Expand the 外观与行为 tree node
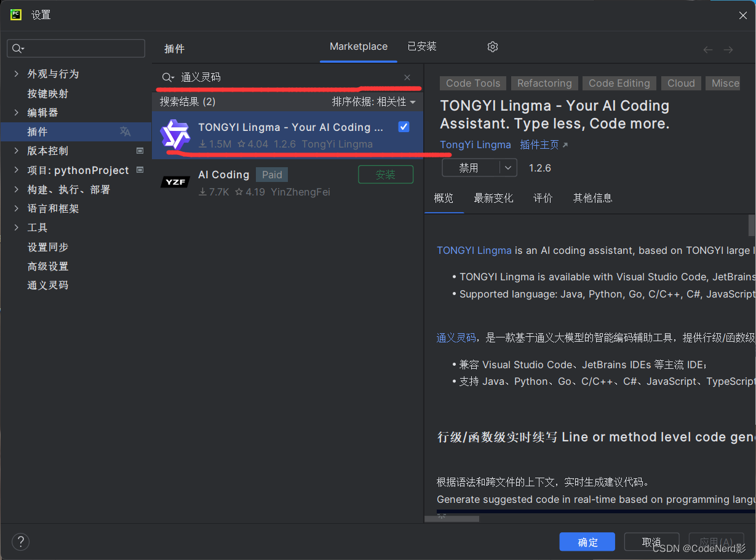This screenshot has height=560, width=756. click(16, 74)
